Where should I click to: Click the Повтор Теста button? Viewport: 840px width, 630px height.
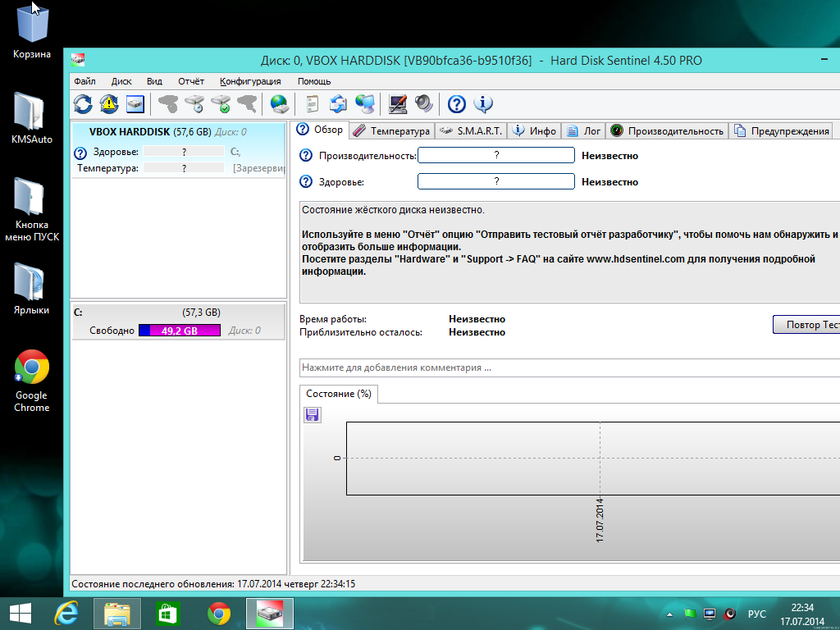pos(806,325)
